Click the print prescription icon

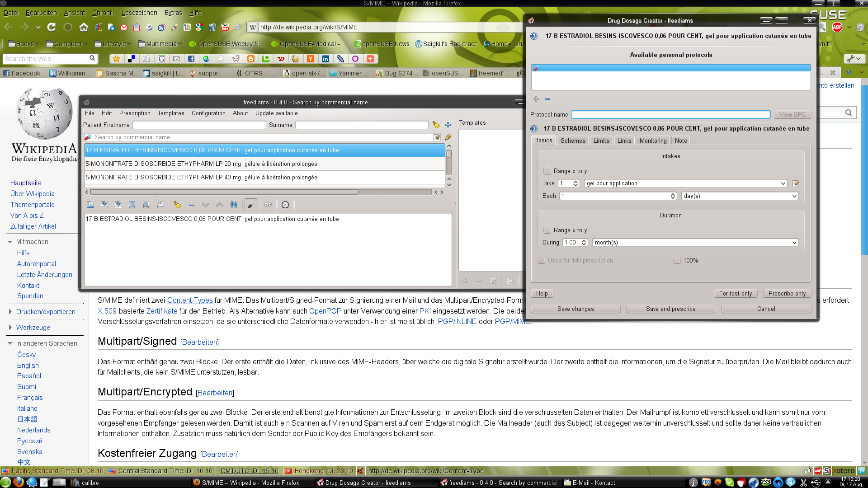[160, 205]
